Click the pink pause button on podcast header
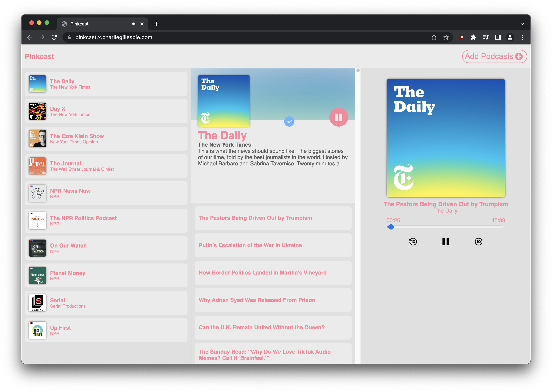 coord(338,117)
